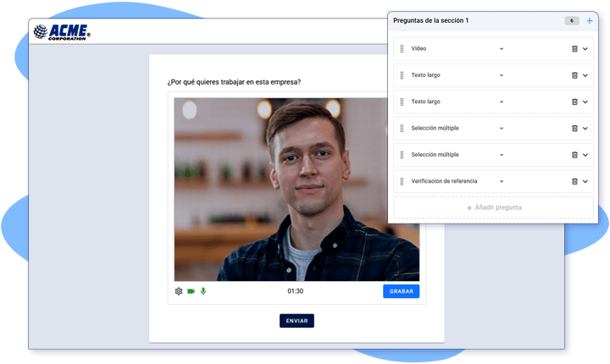Expand second Texto largo row chevron
Viewport: 610px width, 364px height.
(x=585, y=102)
